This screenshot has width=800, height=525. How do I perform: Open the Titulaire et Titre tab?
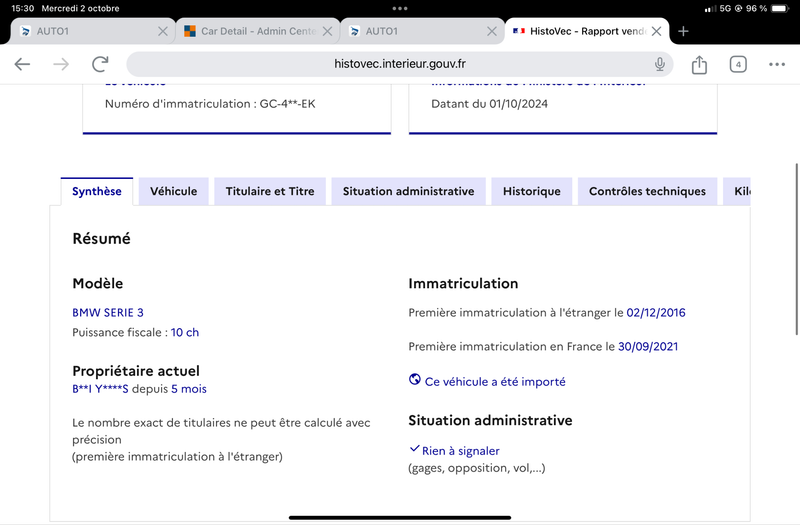tap(270, 191)
